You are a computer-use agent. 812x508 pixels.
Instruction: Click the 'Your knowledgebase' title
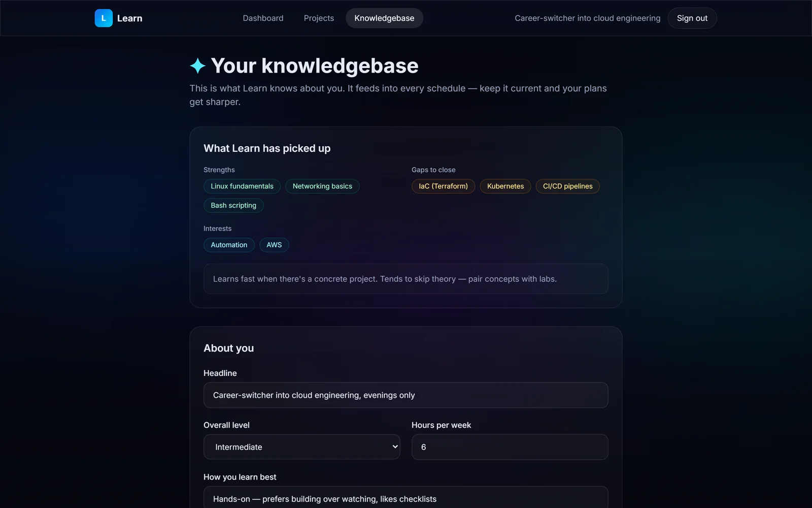(315, 66)
